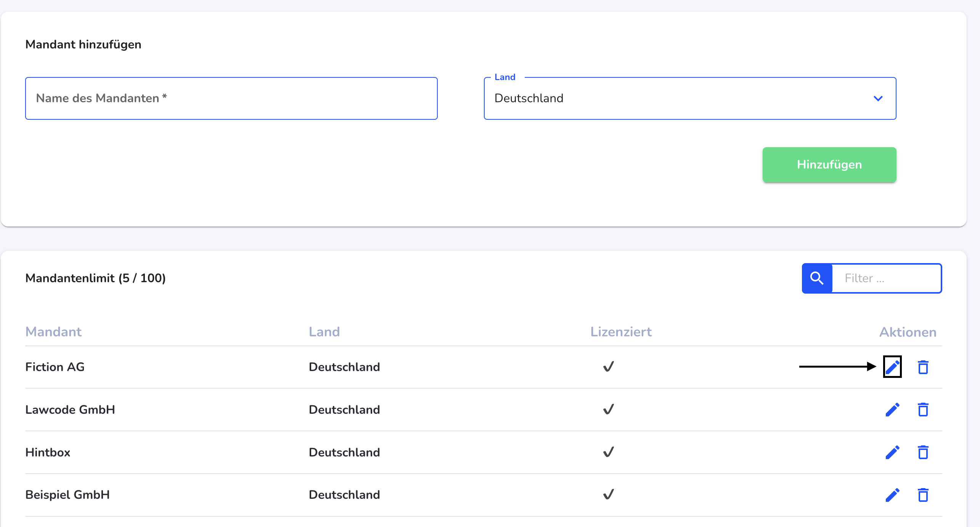The width and height of the screenshot is (980, 527).
Task: Click Deutschland in the Lawcode GmbH row
Action: click(x=344, y=410)
